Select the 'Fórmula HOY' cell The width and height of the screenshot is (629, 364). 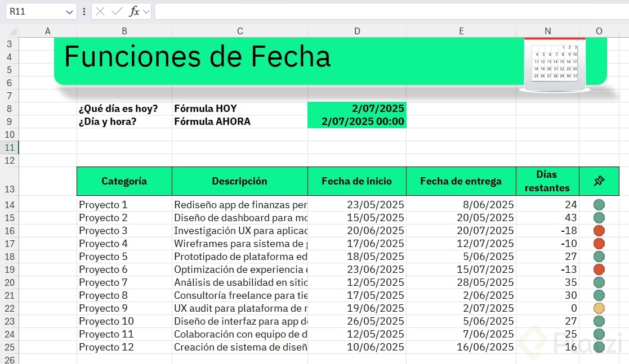point(240,109)
